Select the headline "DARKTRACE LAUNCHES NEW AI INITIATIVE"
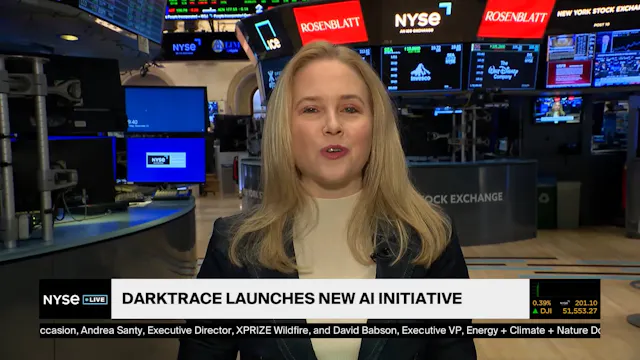Viewport: 640px width, 360px height. pos(292,298)
